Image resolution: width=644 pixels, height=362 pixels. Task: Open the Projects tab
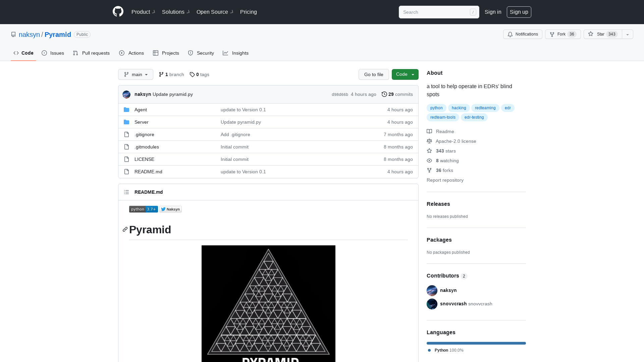165,53
